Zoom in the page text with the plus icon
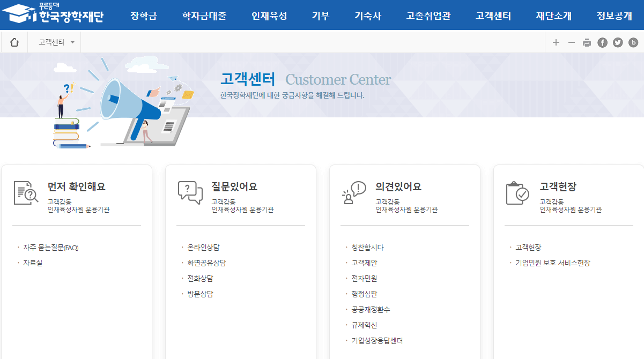 (556, 42)
